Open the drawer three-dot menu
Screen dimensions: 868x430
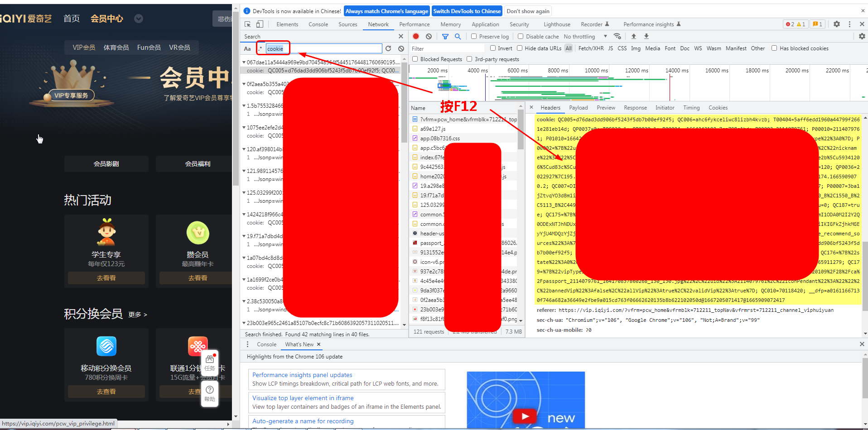pyautogui.click(x=247, y=344)
